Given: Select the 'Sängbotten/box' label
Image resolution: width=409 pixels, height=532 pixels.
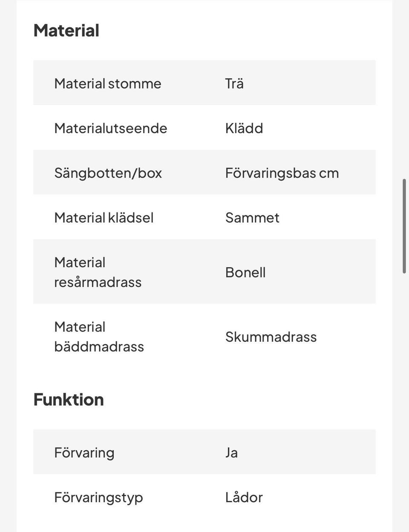Looking at the screenshot, I should (108, 173).
